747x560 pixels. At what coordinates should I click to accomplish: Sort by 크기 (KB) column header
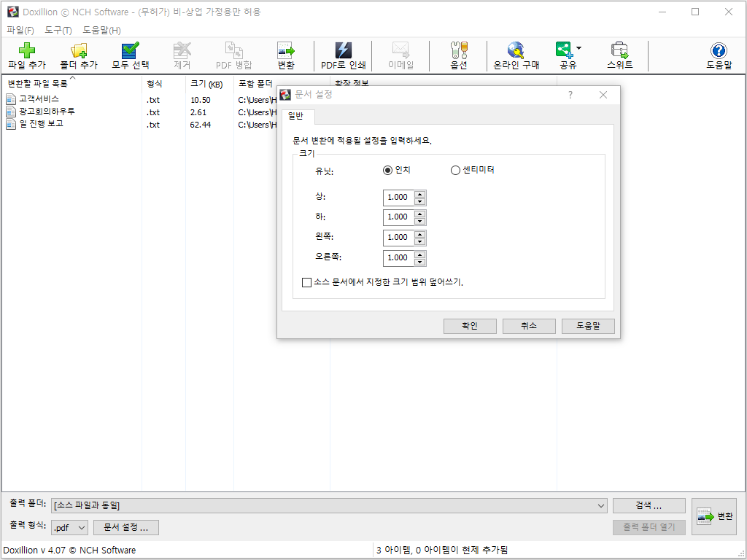(209, 84)
